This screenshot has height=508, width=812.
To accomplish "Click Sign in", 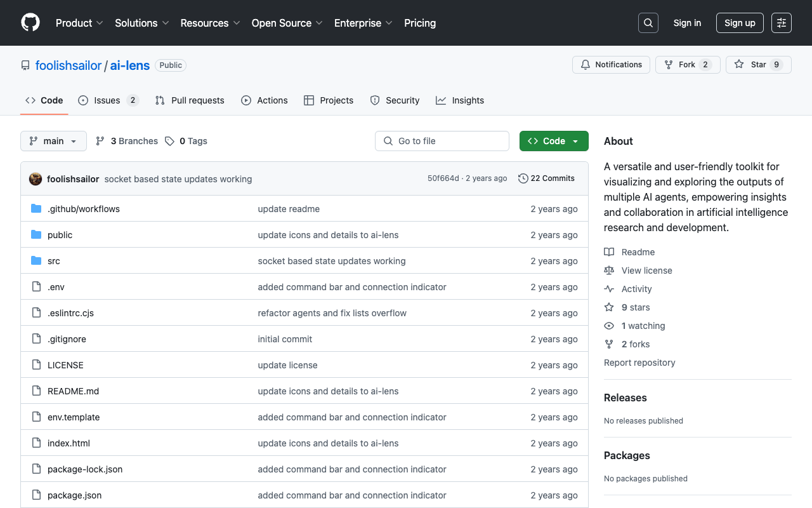I will click(687, 23).
